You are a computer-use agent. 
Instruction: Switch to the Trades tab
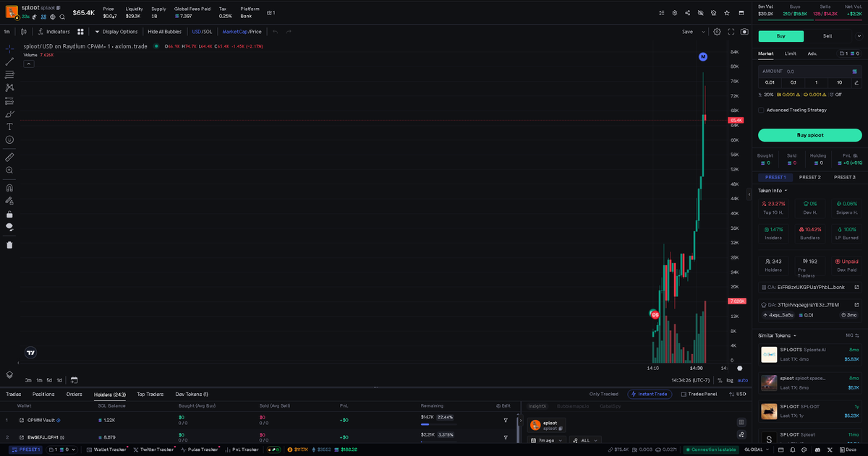tap(13, 395)
